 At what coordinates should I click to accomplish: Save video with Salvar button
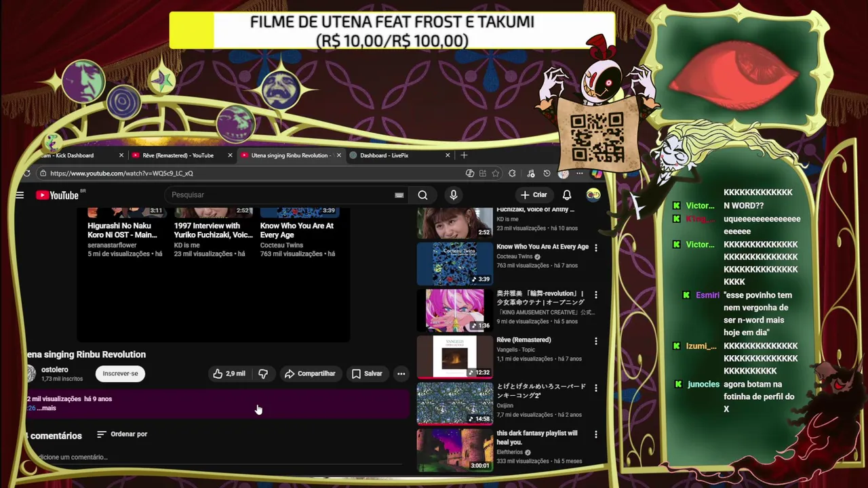coord(367,373)
